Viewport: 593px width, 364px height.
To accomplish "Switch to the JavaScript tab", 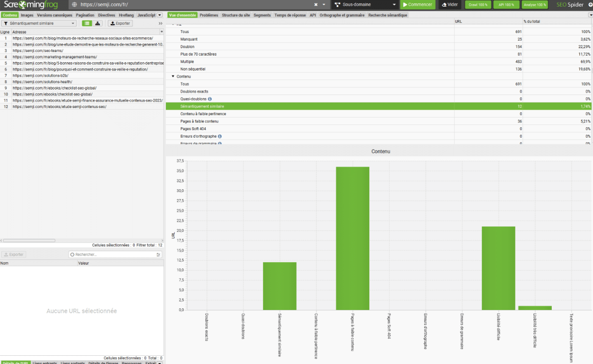I will click(146, 15).
